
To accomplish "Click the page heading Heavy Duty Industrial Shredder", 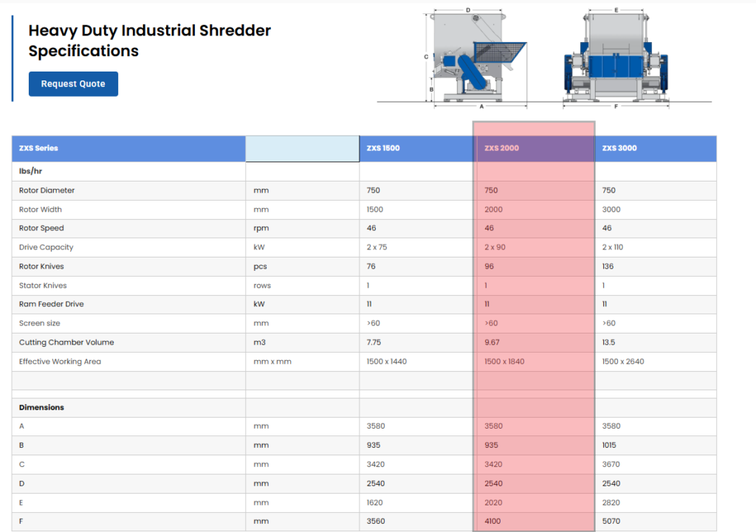I will (x=149, y=31).
